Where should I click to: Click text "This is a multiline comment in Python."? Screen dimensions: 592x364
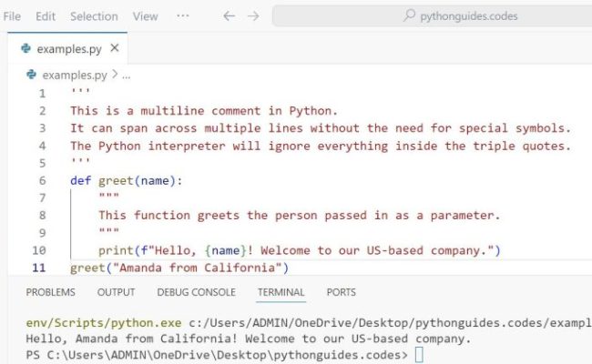204,111
